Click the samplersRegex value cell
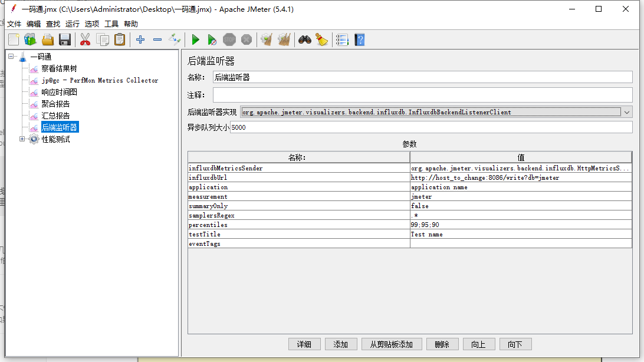The height and width of the screenshot is (362, 644). [x=521, y=215]
